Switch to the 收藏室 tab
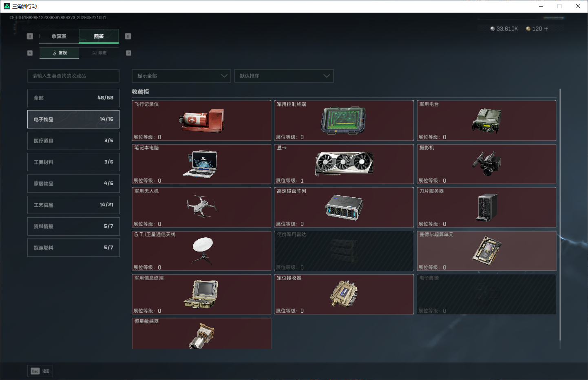This screenshot has width=588, height=380. pyautogui.click(x=59, y=36)
